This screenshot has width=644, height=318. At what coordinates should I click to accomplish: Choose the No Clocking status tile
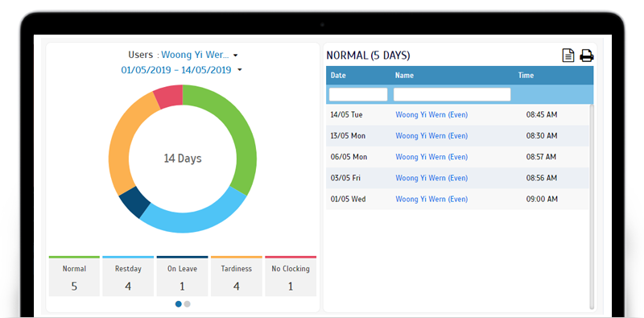[x=291, y=276]
